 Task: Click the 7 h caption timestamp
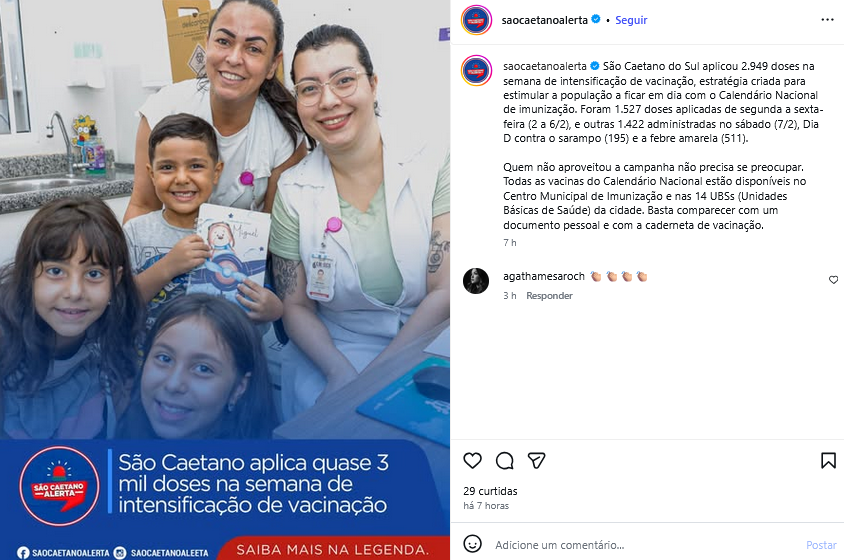coord(510,243)
